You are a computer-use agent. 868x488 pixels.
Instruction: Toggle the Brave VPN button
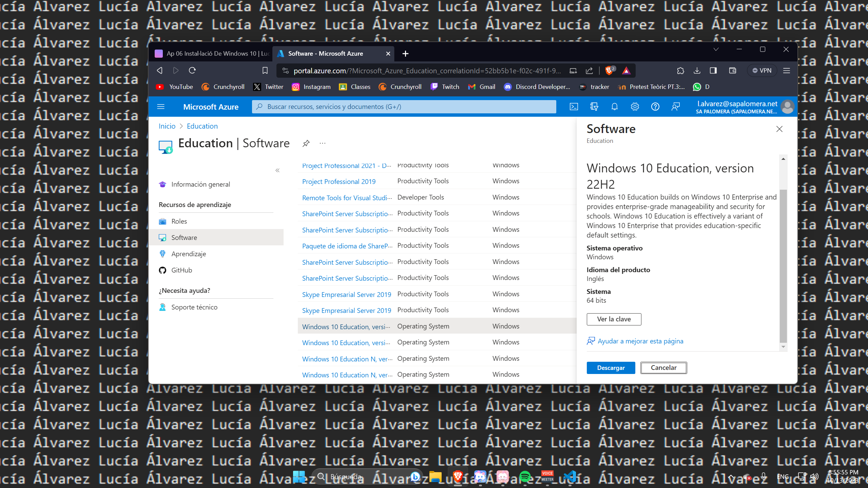pos(762,70)
